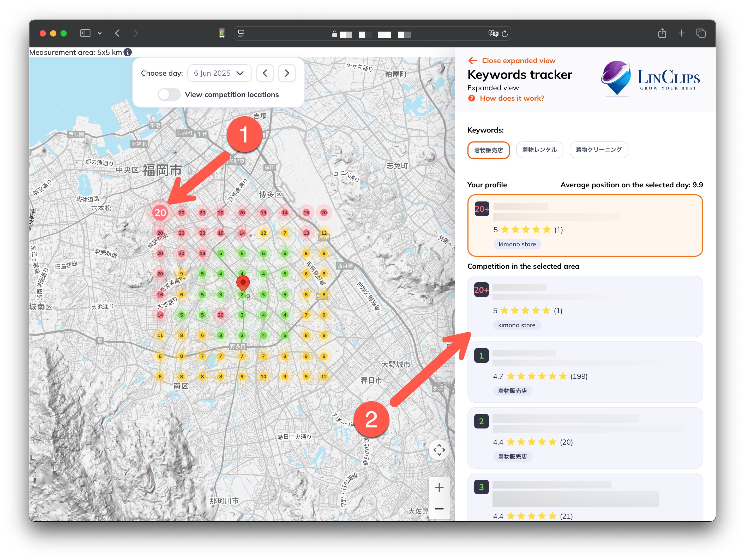
Task: Toggle the Safari sidebar
Action: pyautogui.click(x=85, y=33)
